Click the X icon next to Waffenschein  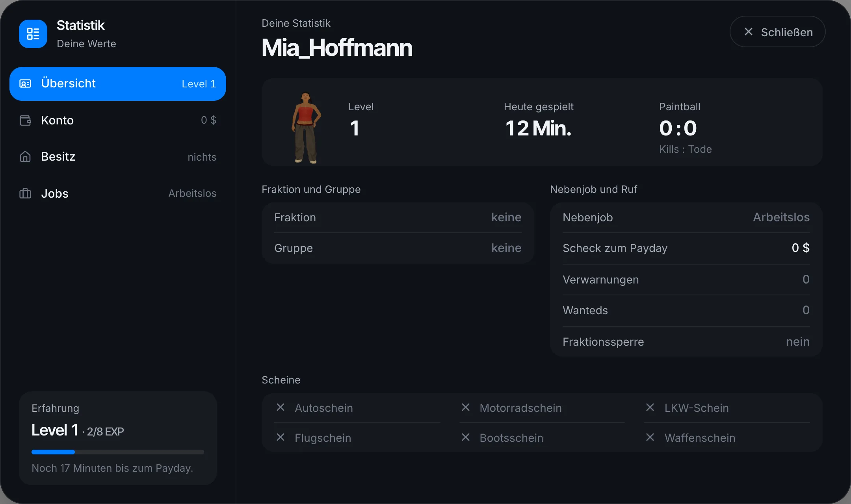click(x=650, y=437)
